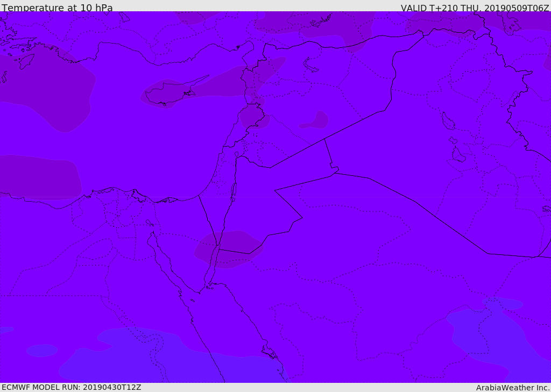Select the 'ArabiaWeather Inc' credit text
Viewport: 551px width, 392px height.
513,388
